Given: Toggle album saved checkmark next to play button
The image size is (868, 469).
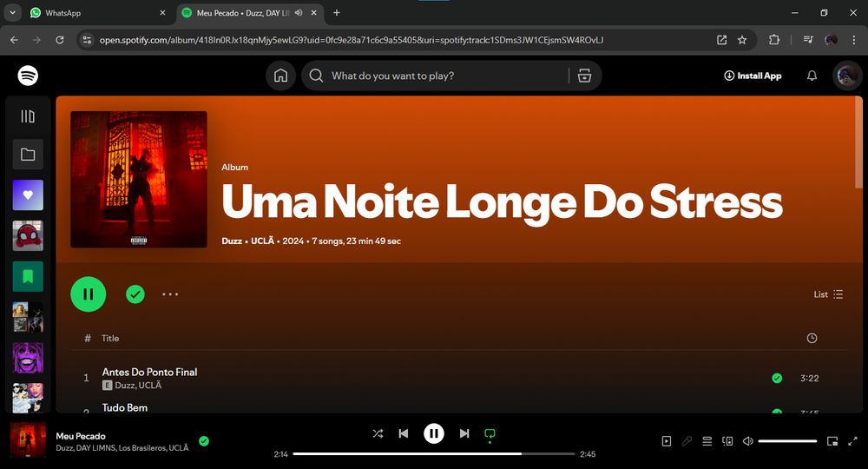Looking at the screenshot, I should pos(135,294).
